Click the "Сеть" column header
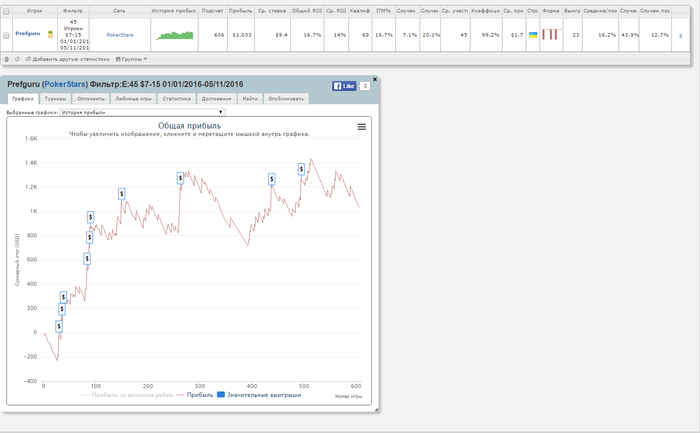This screenshot has width=700, height=433. [x=120, y=11]
